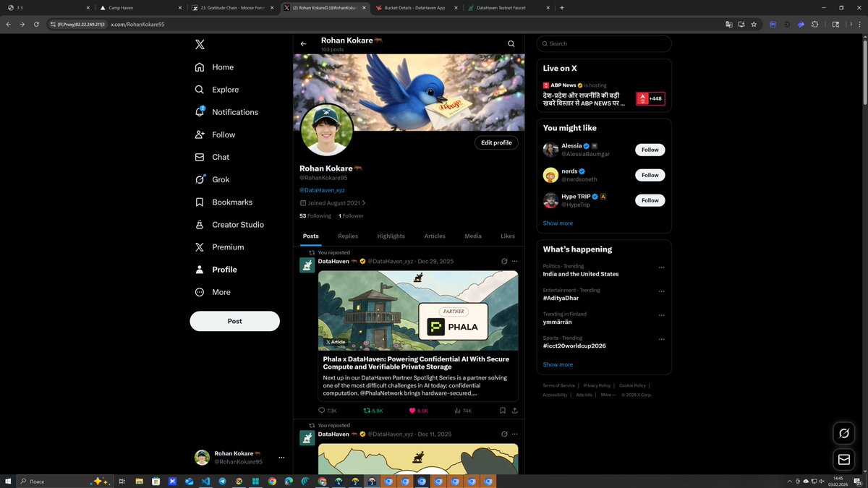Switch to the Articles tab

click(435, 236)
